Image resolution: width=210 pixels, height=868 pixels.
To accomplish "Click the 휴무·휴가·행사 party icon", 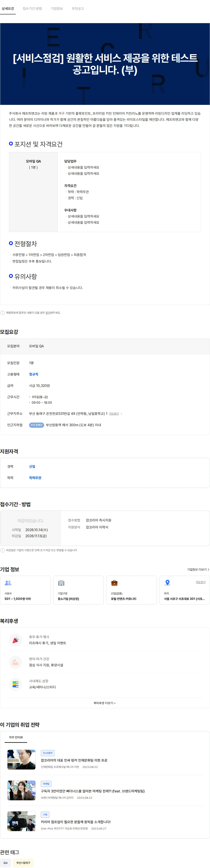I will point(16,640).
